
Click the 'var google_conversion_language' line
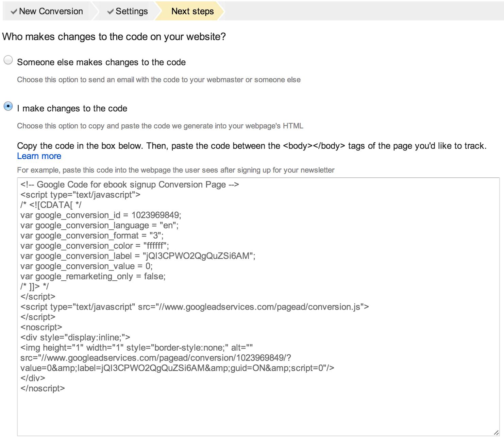[x=99, y=226]
